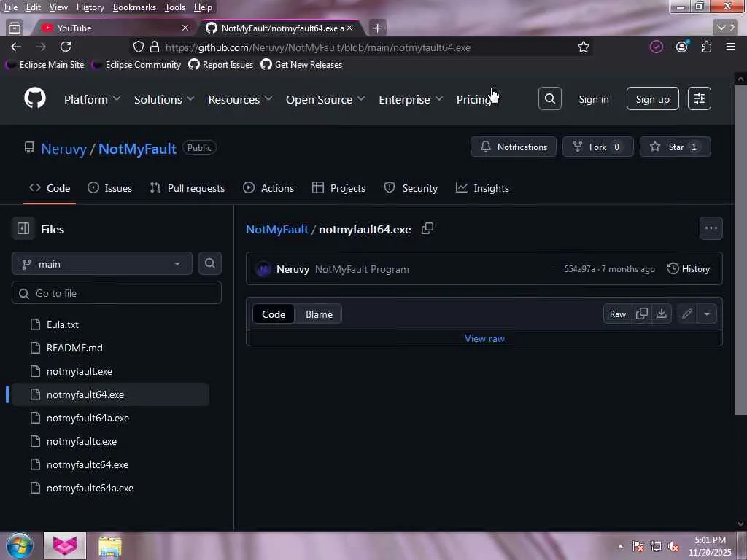The height and width of the screenshot is (560, 747).
Task: Close the YouTube tab
Action: point(185,28)
